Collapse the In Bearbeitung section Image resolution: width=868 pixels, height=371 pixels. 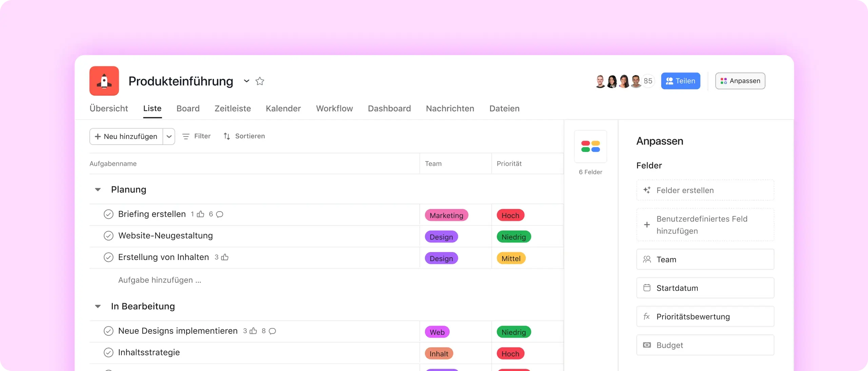tap(98, 306)
